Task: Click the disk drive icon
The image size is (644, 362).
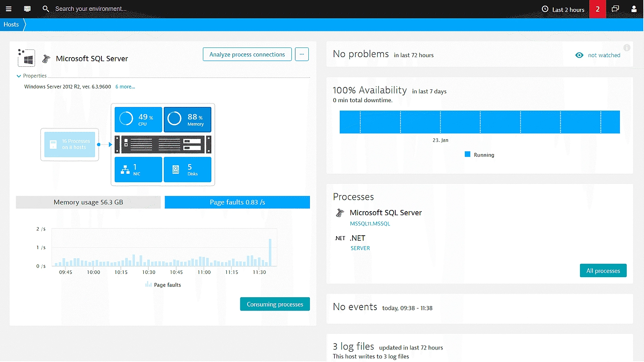Action: pos(176,170)
